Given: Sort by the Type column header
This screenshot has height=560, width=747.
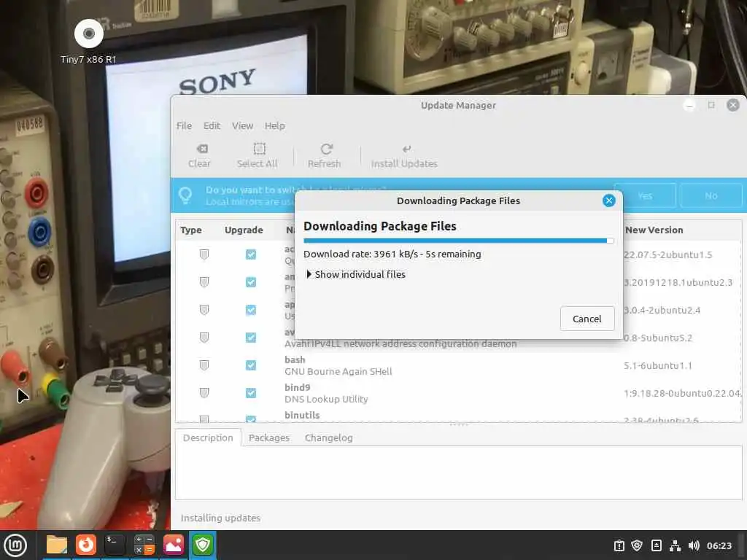Looking at the screenshot, I should 191,230.
